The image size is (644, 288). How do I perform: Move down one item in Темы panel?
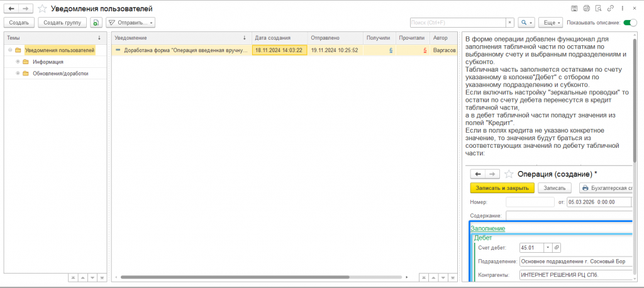pos(92,278)
